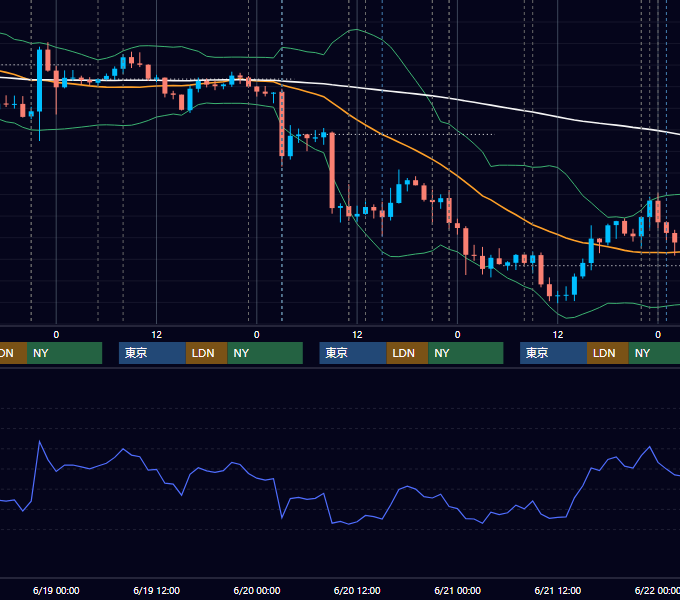Click hour label 12 above 6/19 東京 block
This screenshot has width=680, height=600.
click(x=157, y=335)
